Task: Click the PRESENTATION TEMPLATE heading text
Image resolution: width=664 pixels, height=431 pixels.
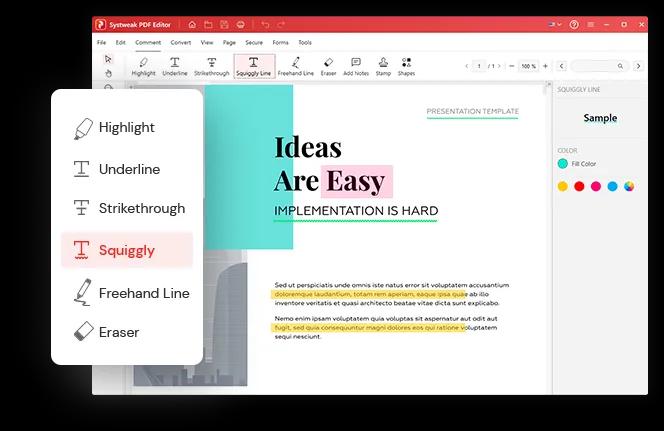Action: click(473, 111)
